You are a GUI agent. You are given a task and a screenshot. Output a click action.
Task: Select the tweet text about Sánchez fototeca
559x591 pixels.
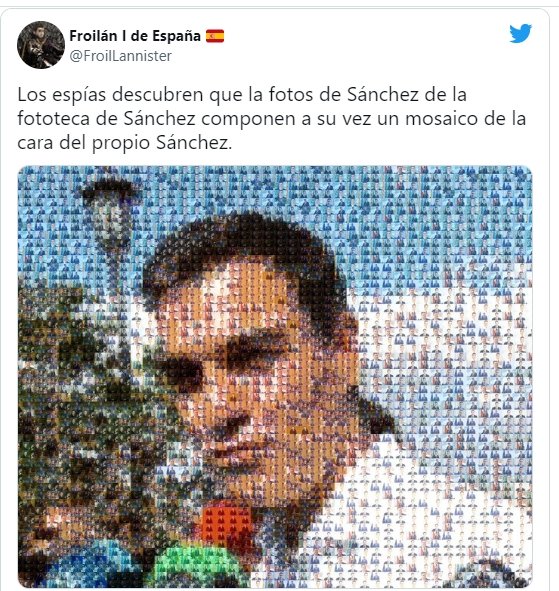tap(271, 119)
